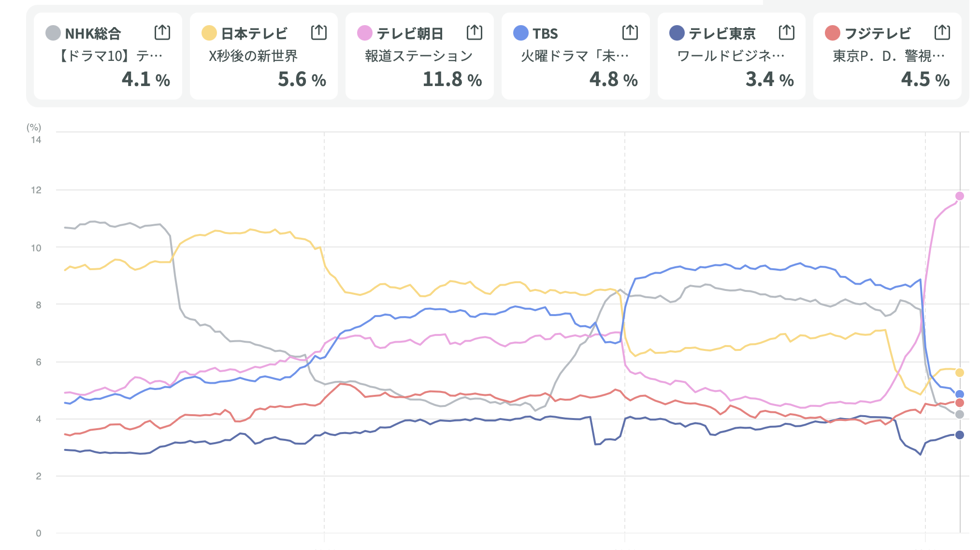Open the 報道ステーション program title
The width and height of the screenshot is (980, 550).
point(418,56)
